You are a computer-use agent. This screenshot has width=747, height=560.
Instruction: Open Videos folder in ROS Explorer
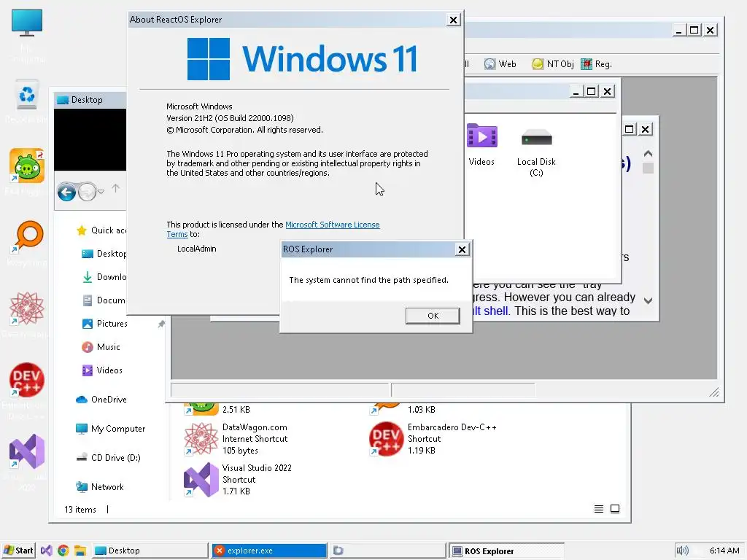[481, 145]
